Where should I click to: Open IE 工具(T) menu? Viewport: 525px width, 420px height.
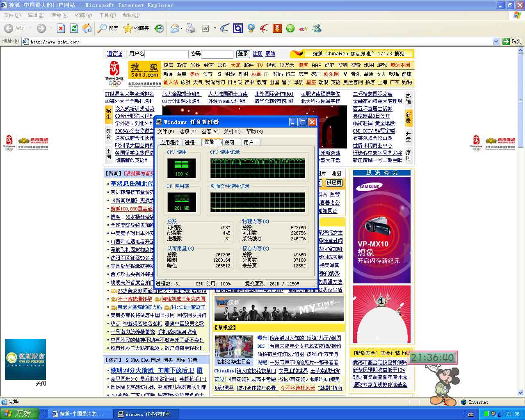107,15
